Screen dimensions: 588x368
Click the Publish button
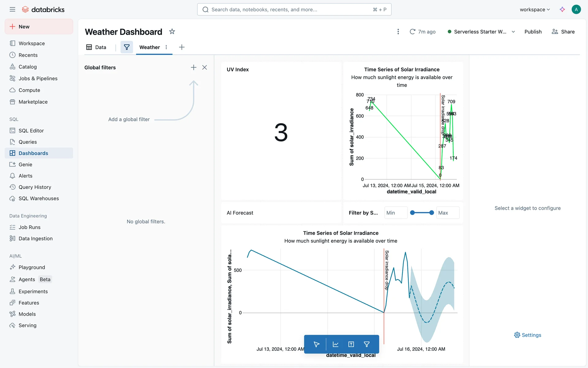tap(533, 32)
